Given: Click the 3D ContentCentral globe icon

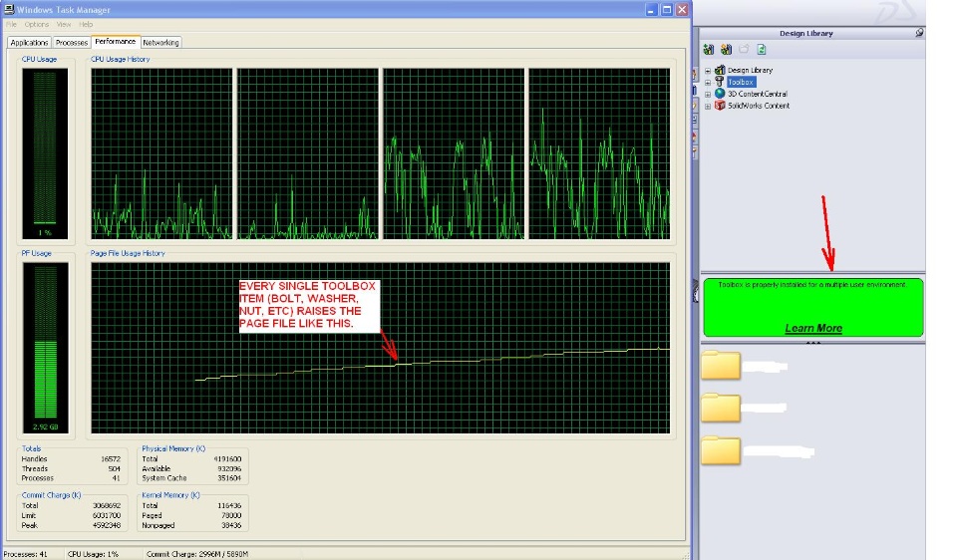Looking at the screenshot, I should [x=720, y=94].
